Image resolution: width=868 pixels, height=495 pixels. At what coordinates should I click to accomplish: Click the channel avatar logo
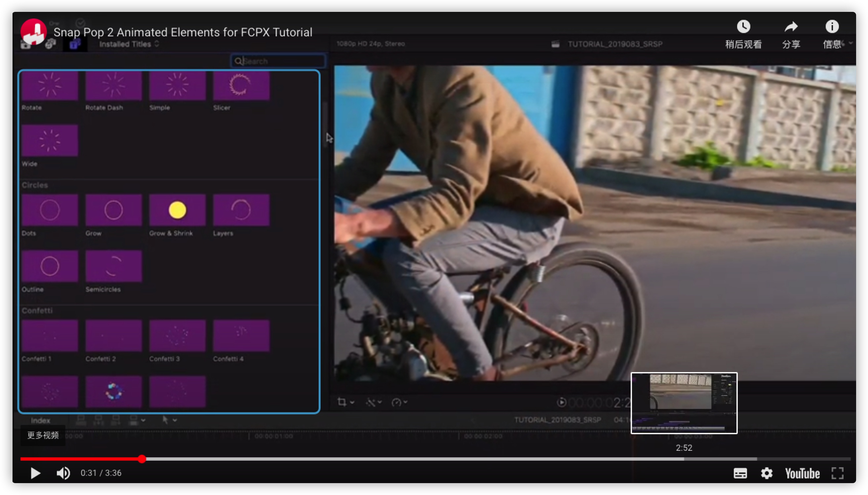[x=33, y=31]
